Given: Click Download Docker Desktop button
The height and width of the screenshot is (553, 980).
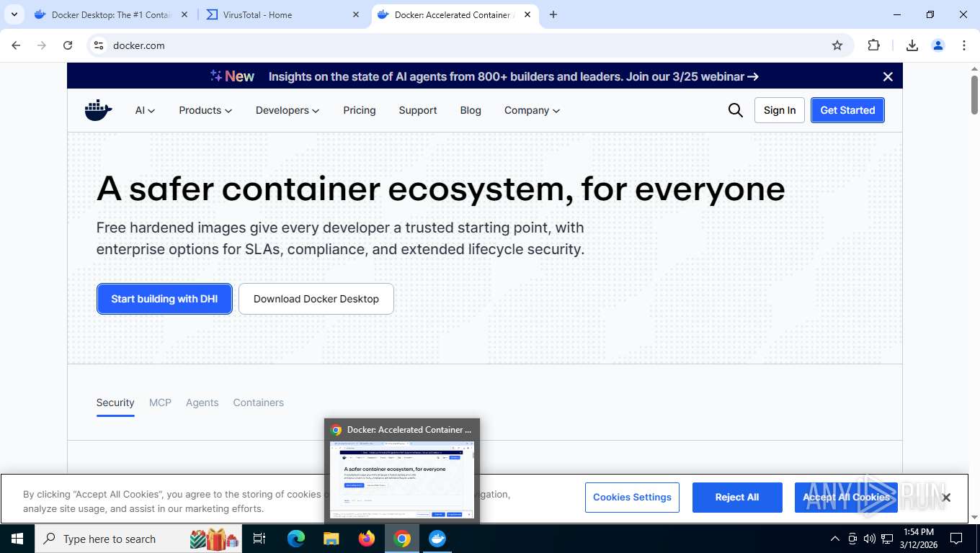Looking at the screenshot, I should 316,299.
